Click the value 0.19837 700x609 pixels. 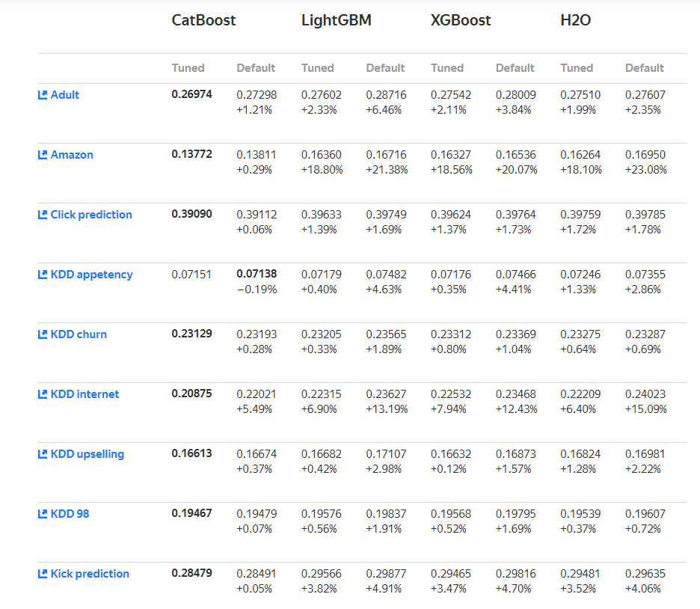coord(386,514)
